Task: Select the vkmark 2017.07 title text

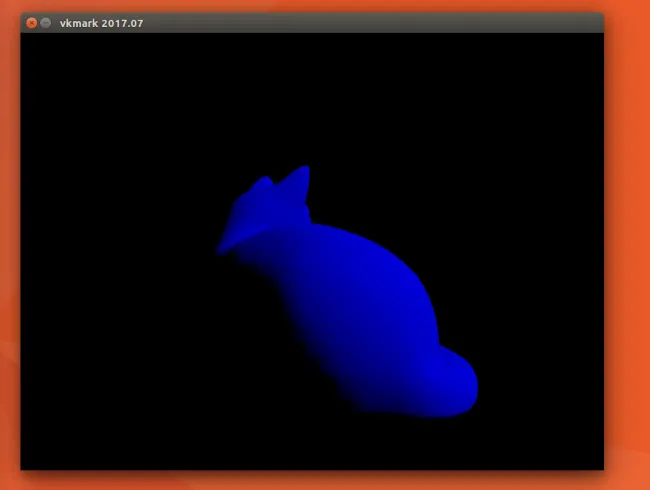Action: point(102,23)
